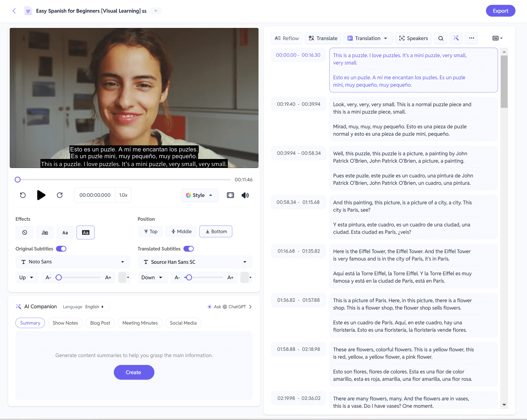Rewind with the counterclockwise arrow icon
Image resolution: width=527 pixels, height=420 pixels.
coord(23,195)
